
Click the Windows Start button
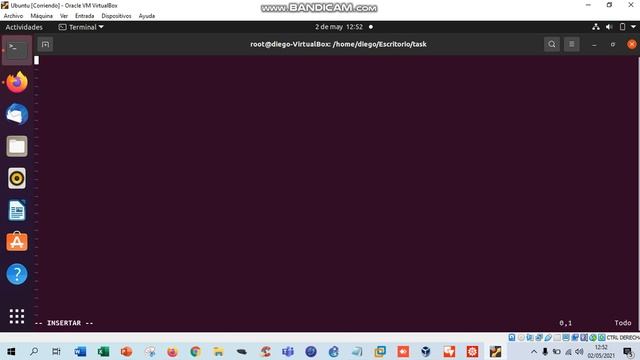click(x=11, y=351)
